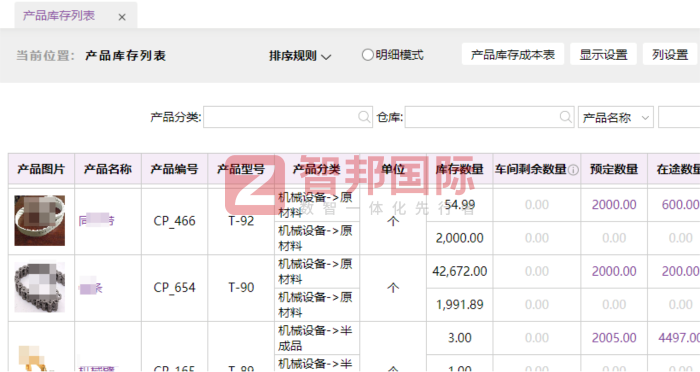Open the 4497.00 in-transit quantity link
The width and height of the screenshot is (700, 372).
(679, 338)
